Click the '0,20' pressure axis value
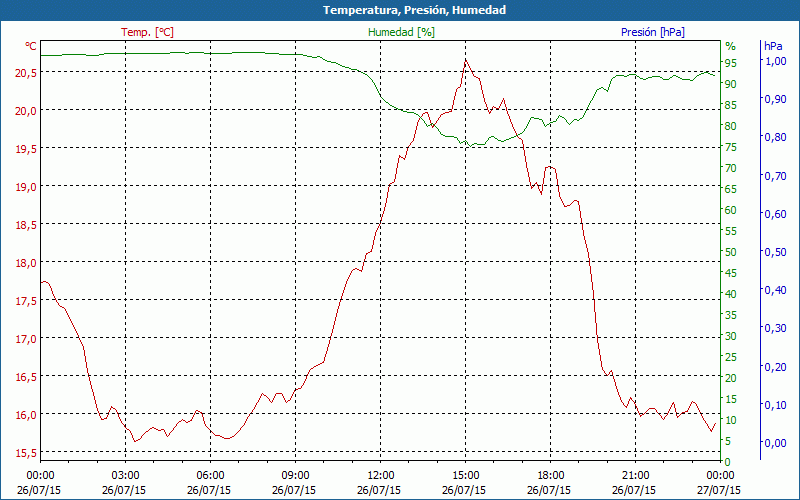 pyautogui.click(x=774, y=366)
